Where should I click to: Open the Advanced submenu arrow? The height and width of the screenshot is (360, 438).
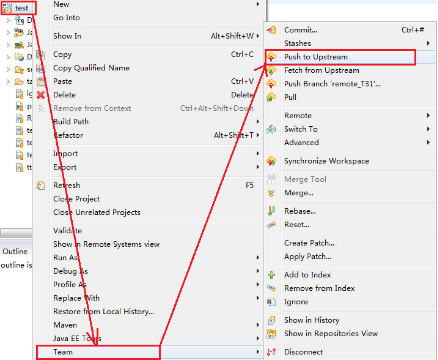pos(428,143)
